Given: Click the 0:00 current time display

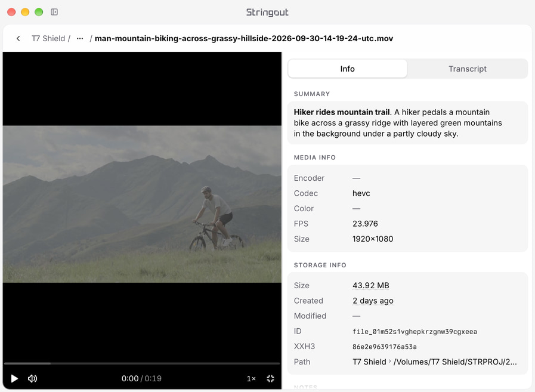Looking at the screenshot, I should point(130,378).
